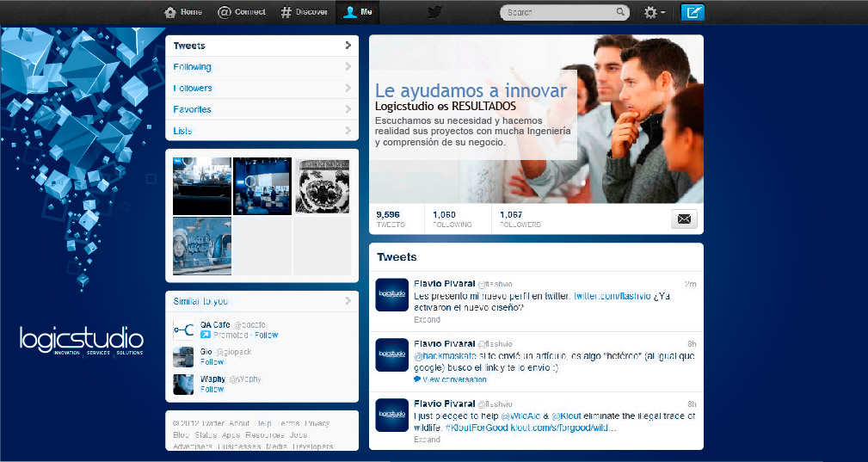Viewport: 868px width, 462px height.
Task: Open the Jobs footer link
Action: point(299,434)
